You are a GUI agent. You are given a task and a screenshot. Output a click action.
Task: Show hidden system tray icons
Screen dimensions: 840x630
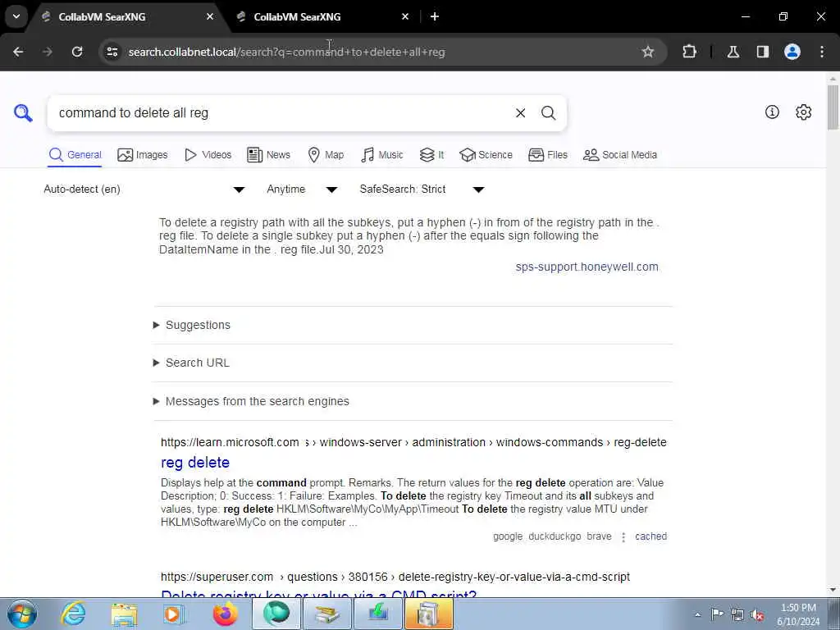pyautogui.click(x=697, y=614)
